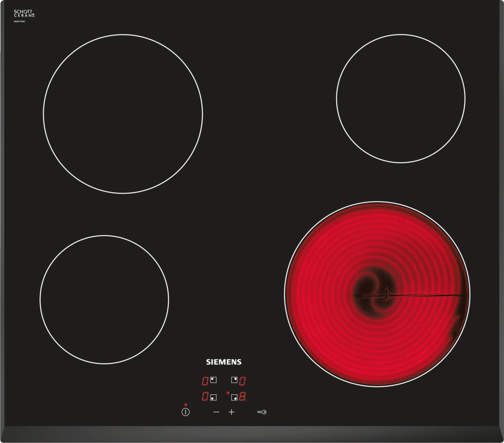
Task: Click the SIEMENS brand logo
Action: tap(223, 362)
